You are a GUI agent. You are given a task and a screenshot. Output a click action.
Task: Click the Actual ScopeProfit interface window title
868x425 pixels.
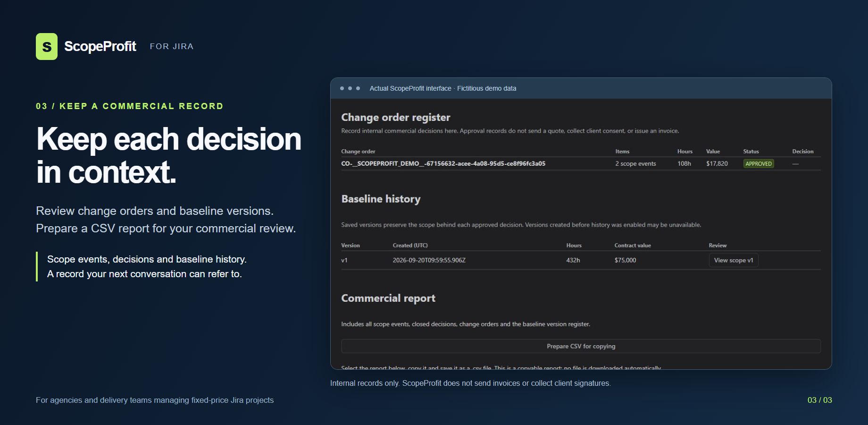(x=443, y=88)
